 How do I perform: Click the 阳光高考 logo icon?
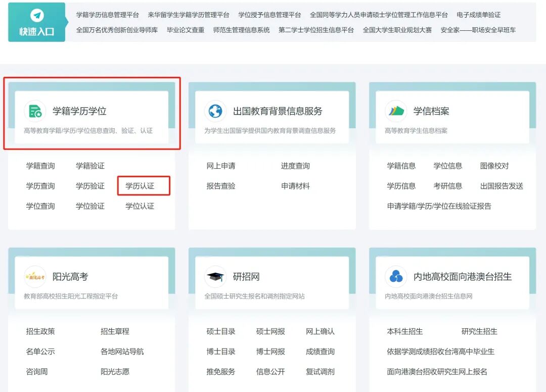35,276
